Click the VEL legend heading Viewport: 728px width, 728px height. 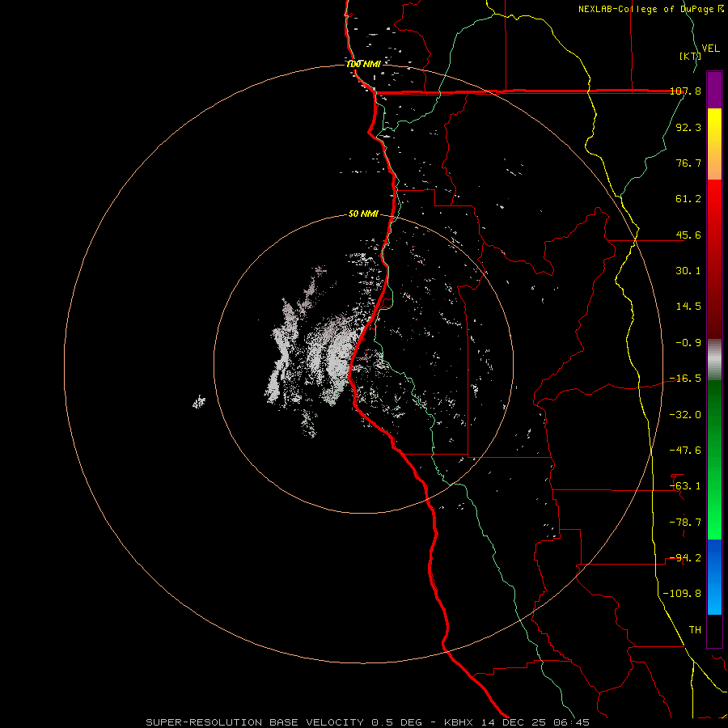710,49
